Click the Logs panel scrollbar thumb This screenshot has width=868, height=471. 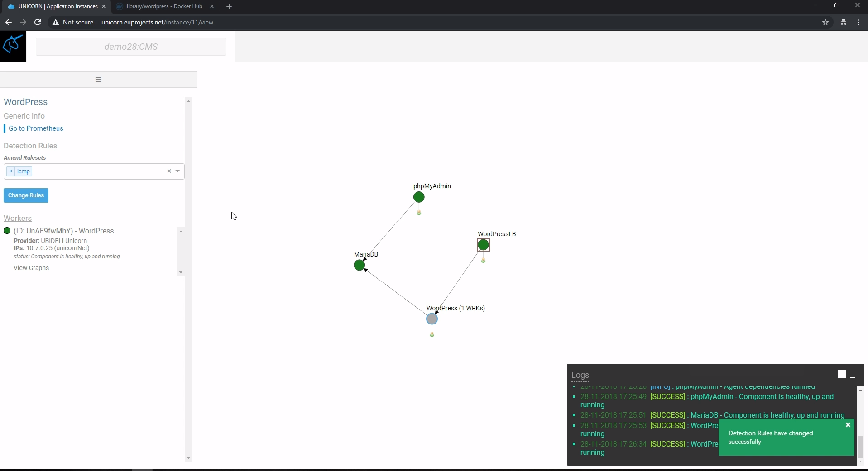[x=860, y=447]
